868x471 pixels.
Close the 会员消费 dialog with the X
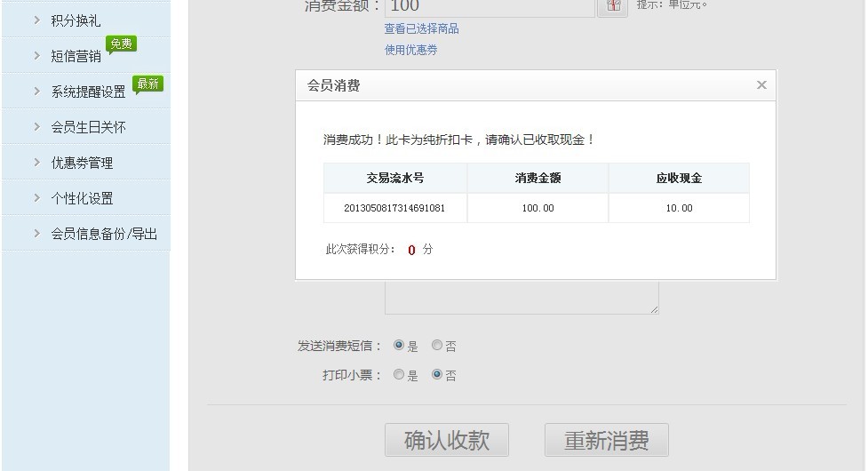tap(761, 85)
